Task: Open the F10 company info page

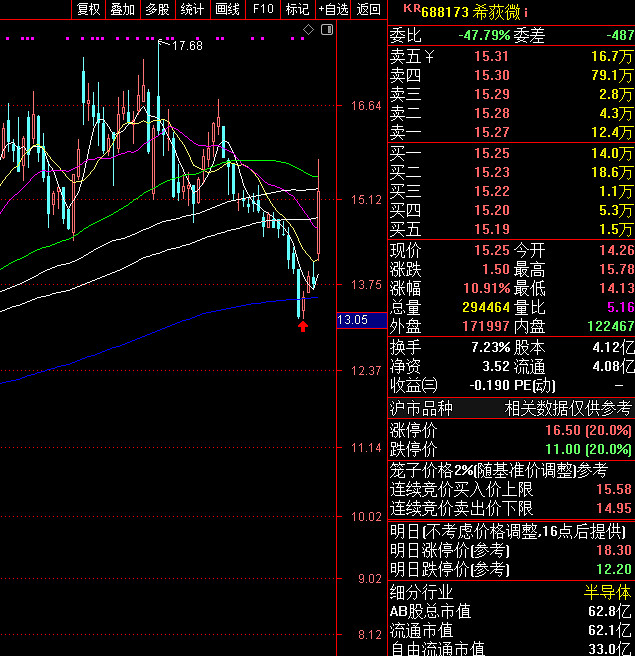Action: pos(262,9)
